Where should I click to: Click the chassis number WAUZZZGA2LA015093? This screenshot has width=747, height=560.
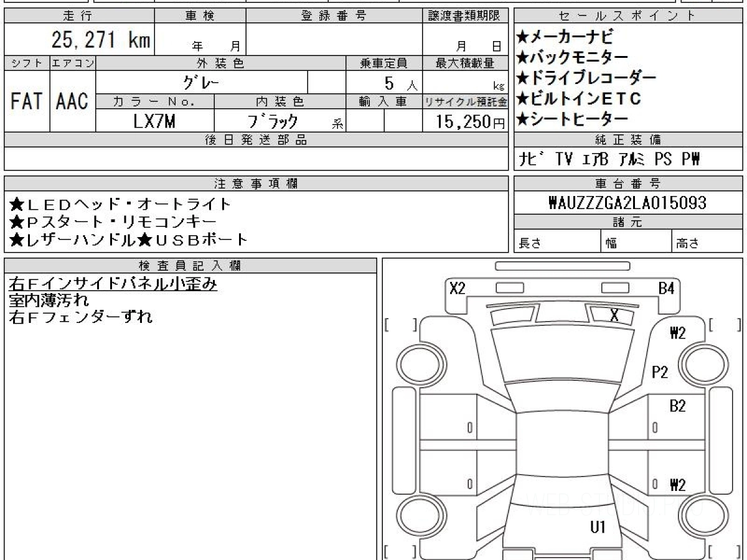point(627,203)
